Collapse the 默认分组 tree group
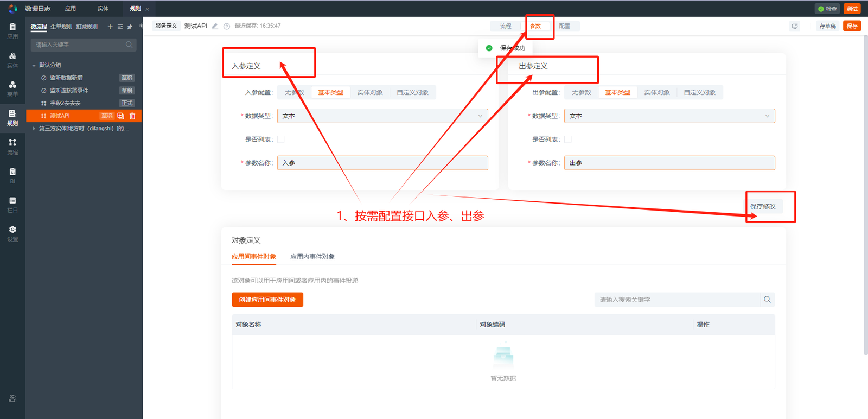This screenshot has height=419, width=868. click(34, 65)
